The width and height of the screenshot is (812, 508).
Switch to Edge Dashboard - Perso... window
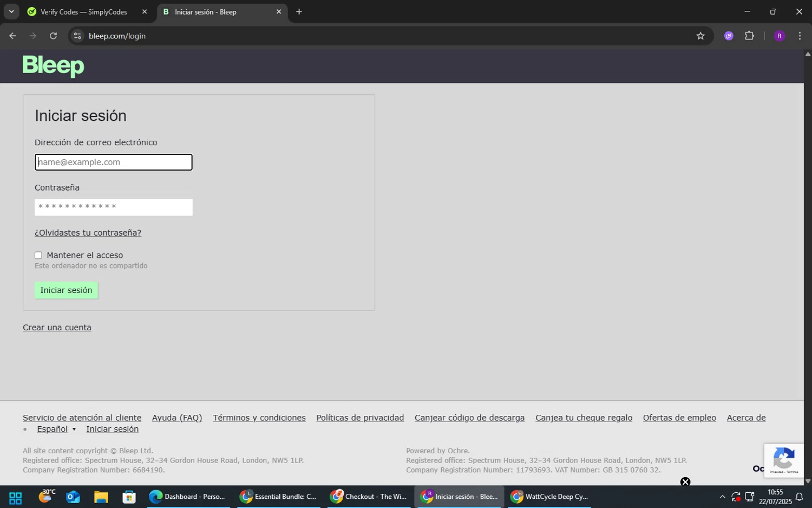pos(188,497)
